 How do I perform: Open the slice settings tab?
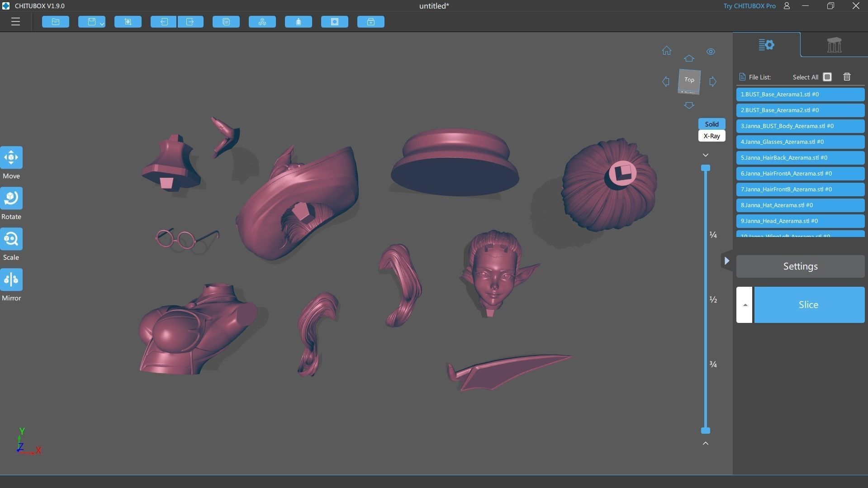pyautogui.click(x=767, y=45)
